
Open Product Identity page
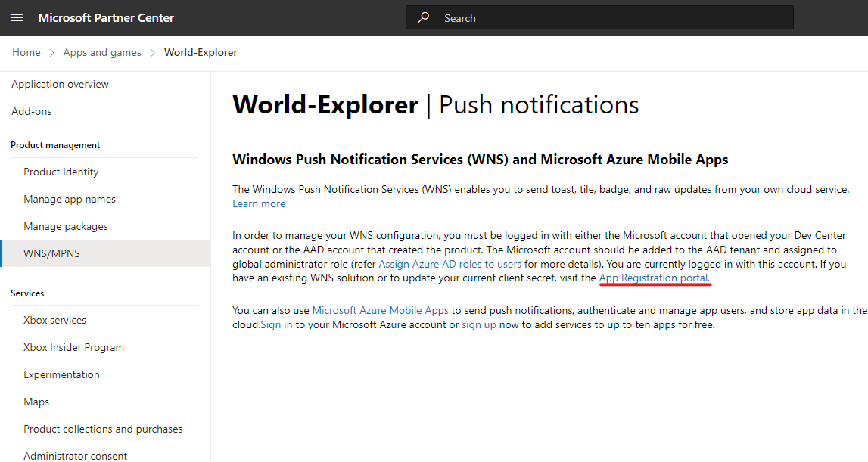point(61,172)
